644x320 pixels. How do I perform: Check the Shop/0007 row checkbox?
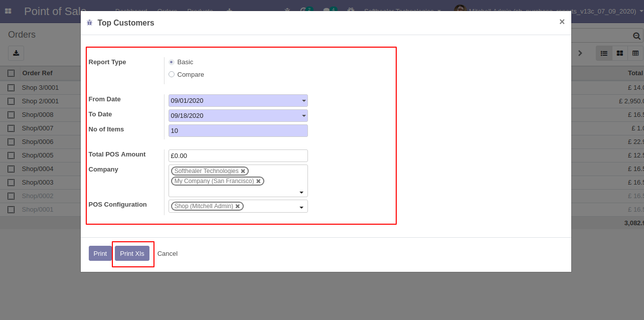pyautogui.click(x=11, y=128)
